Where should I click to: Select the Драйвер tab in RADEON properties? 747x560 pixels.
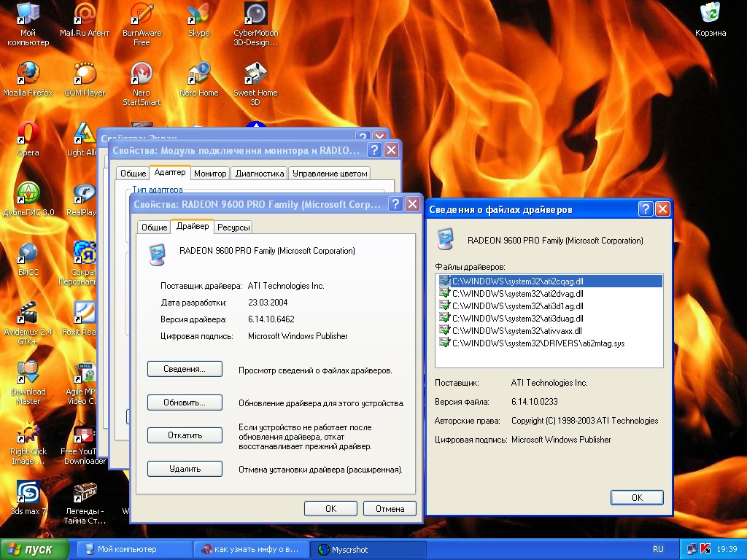193,226
